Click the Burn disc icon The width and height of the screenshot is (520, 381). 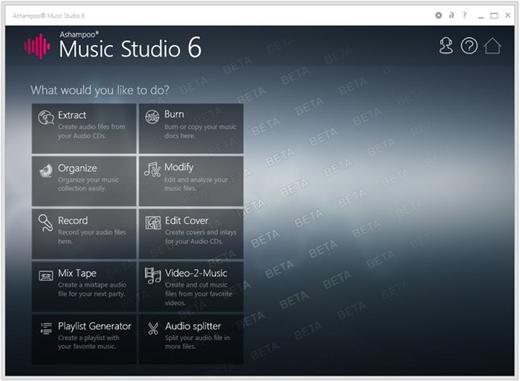(x=152, y=117)
